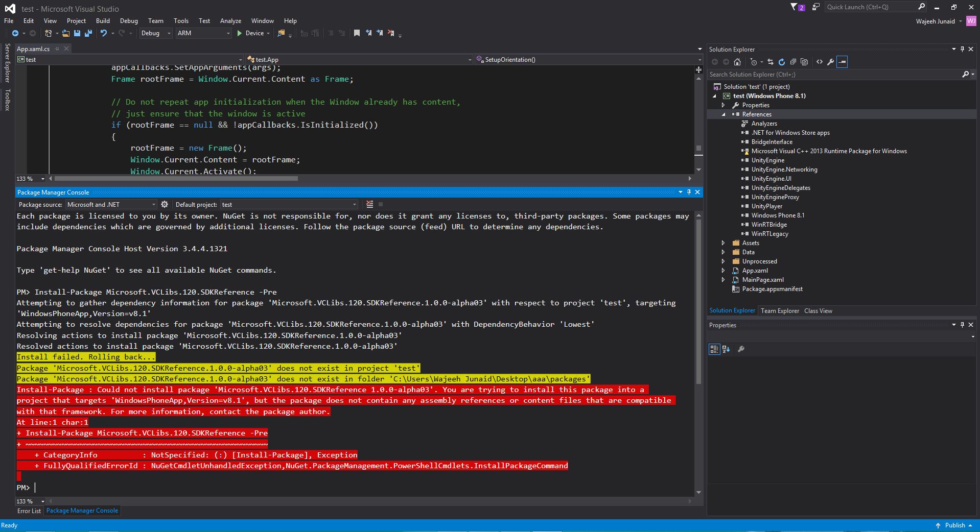Viewport: 980px width, 532px height.
Task: Jump to the previous bookmark
Action: [368, 33]
